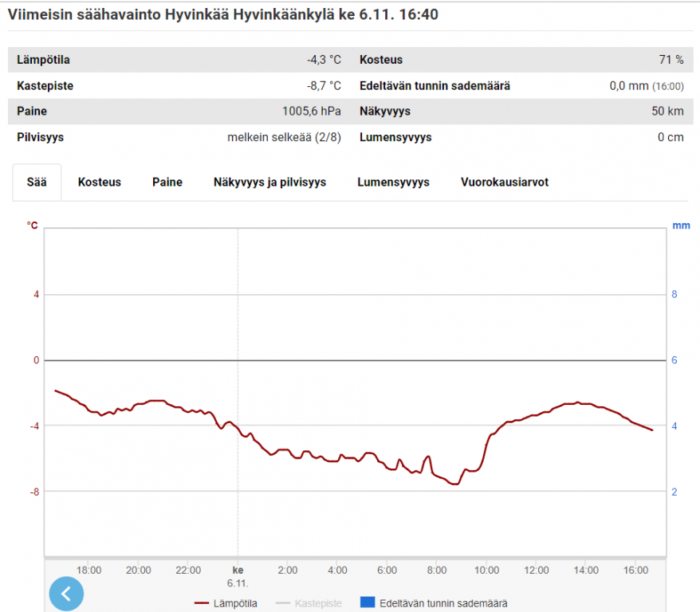The image size is (700, 612).
Task: Click the blue precipitation legend square
Action: tap(368, 602)
